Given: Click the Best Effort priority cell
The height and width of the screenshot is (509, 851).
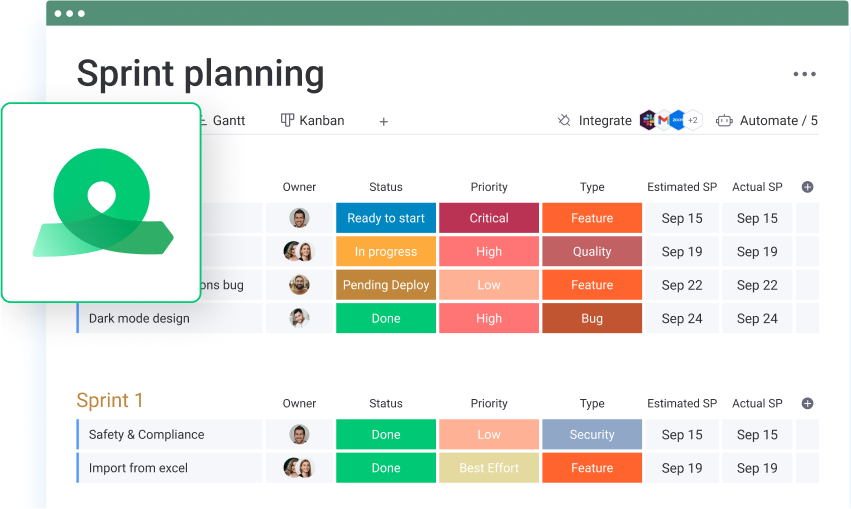Looking at the screenshot, I should coord(489,468).
